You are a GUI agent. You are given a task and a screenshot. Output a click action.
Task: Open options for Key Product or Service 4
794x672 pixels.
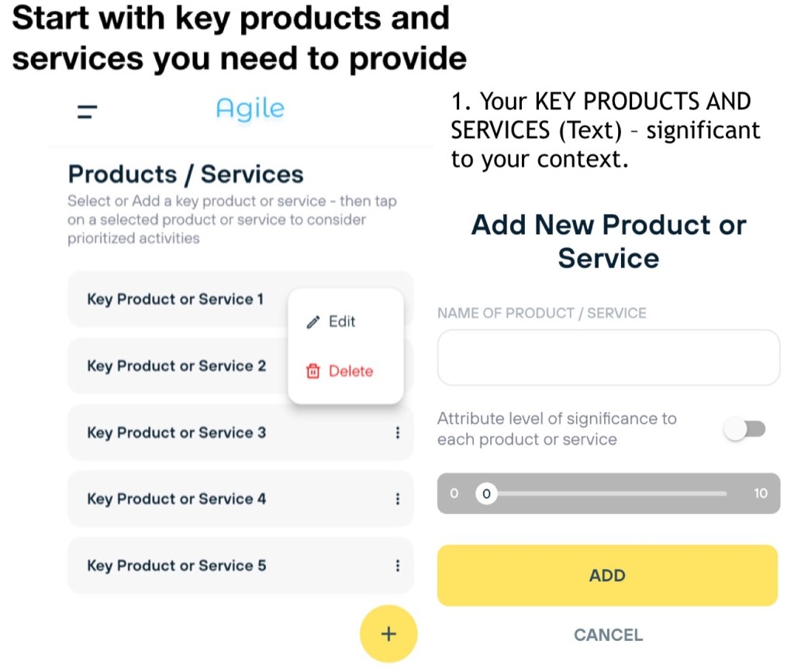[x=398, y=499]
